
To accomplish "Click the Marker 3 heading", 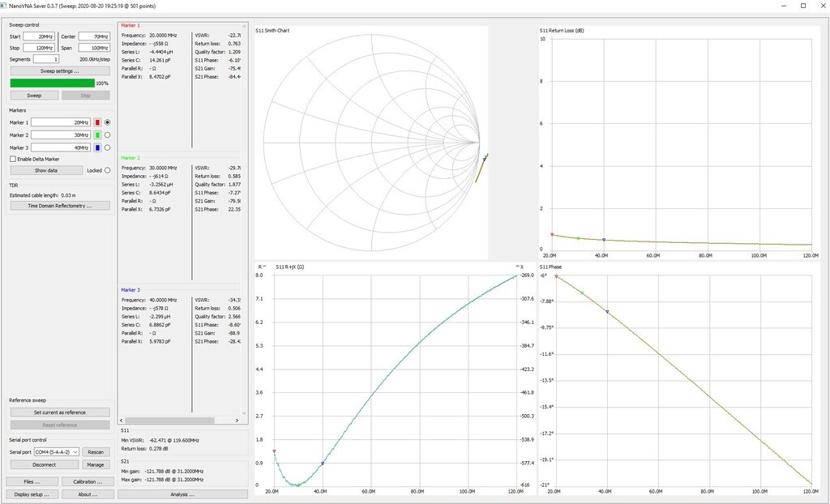I will [x=130, y=290].
